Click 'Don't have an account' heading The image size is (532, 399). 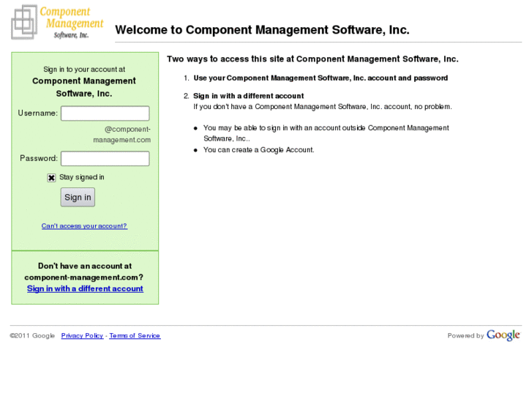click(84, 272)
